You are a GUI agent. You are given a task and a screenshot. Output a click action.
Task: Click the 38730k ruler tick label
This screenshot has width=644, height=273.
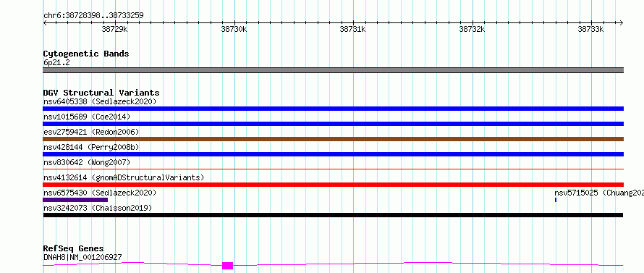[x=234, y=29]
